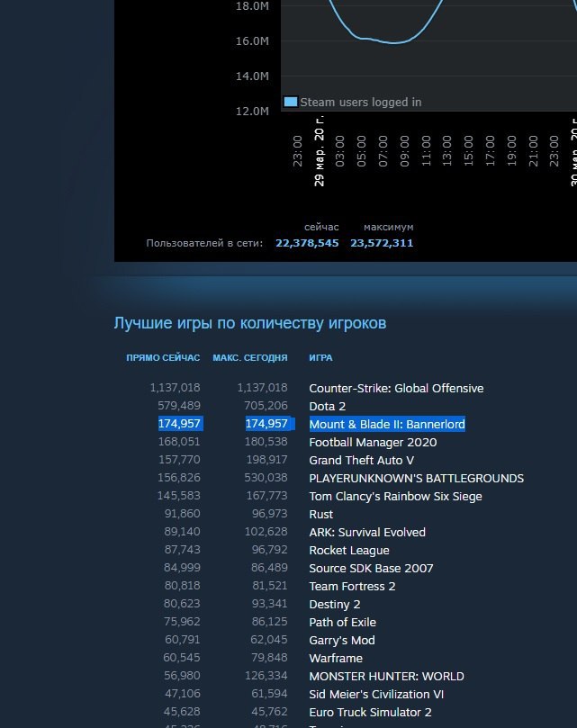Click PUBG current players 156,826

pyautogui.click(x=179, y=478)
